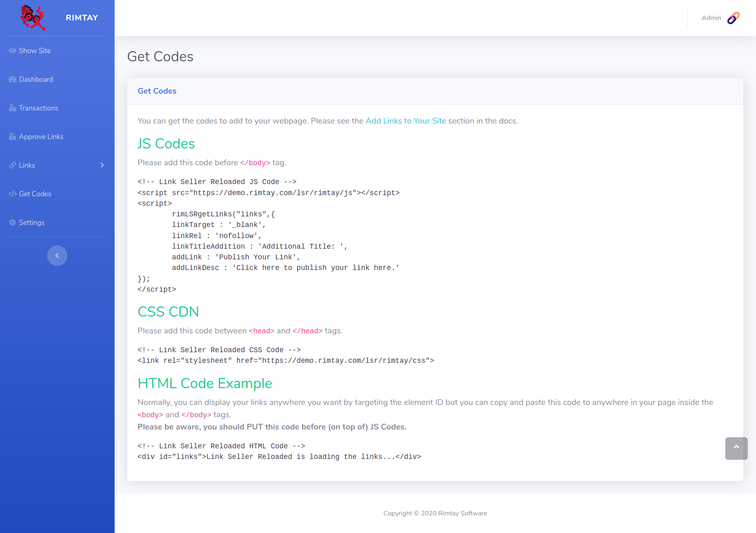
Task: Click the JS code snippet block
Action: (x=269, y=236)
